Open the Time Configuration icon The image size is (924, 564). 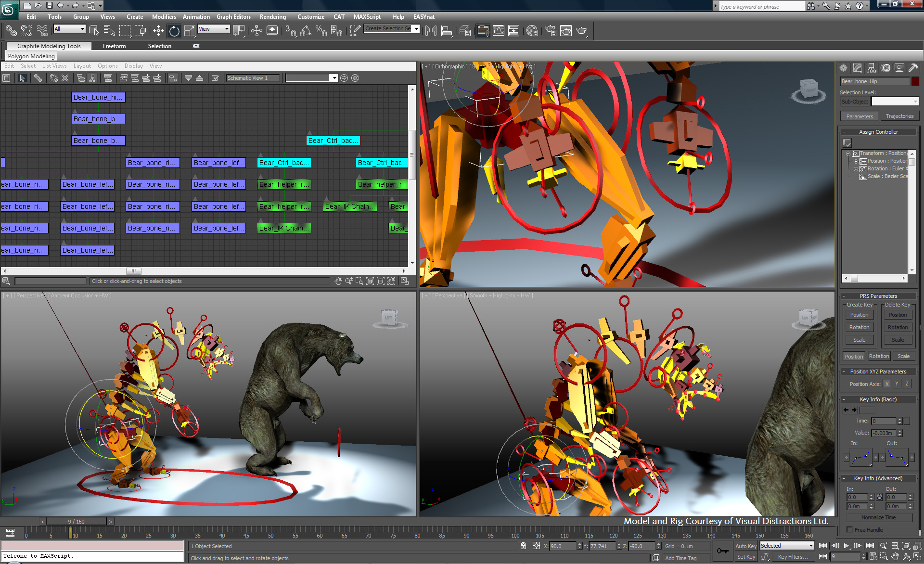[873, 557]
